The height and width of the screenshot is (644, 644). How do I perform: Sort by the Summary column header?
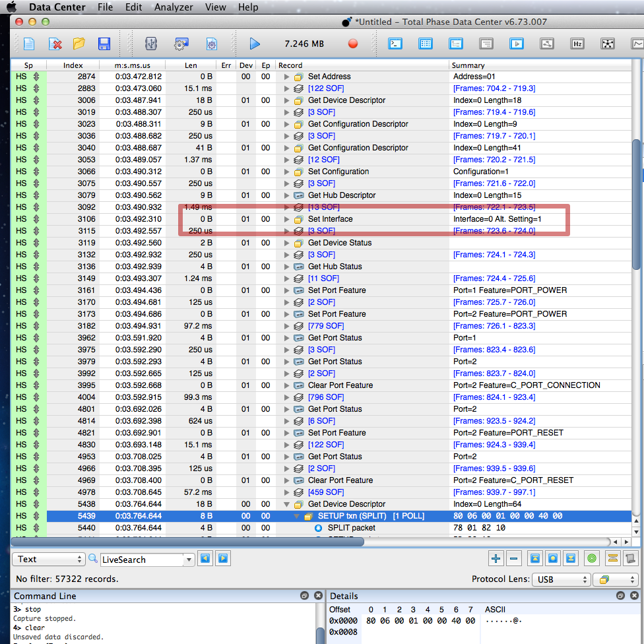coord(540,65)
